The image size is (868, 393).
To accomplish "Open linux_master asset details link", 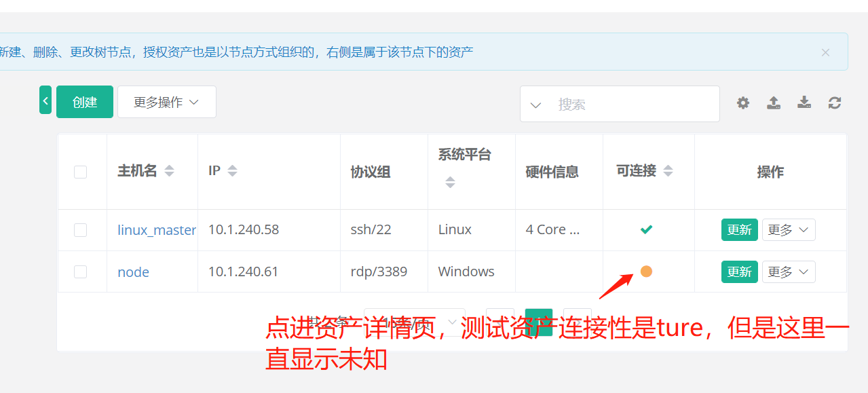I will (x=157, y=230).
